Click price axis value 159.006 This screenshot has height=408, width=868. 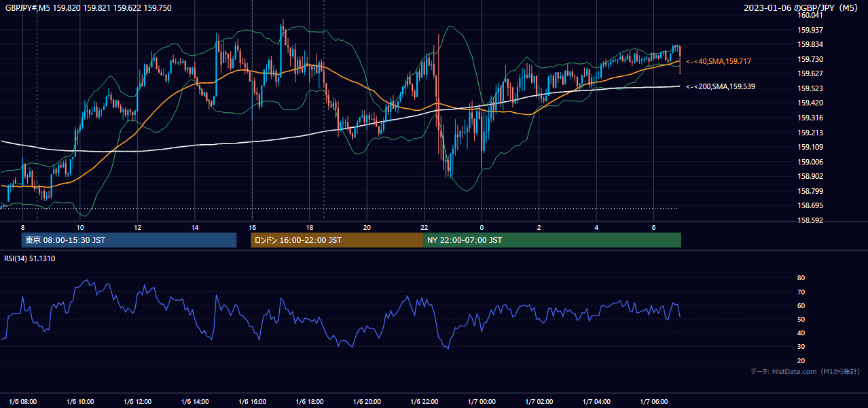tap(811, 162)
